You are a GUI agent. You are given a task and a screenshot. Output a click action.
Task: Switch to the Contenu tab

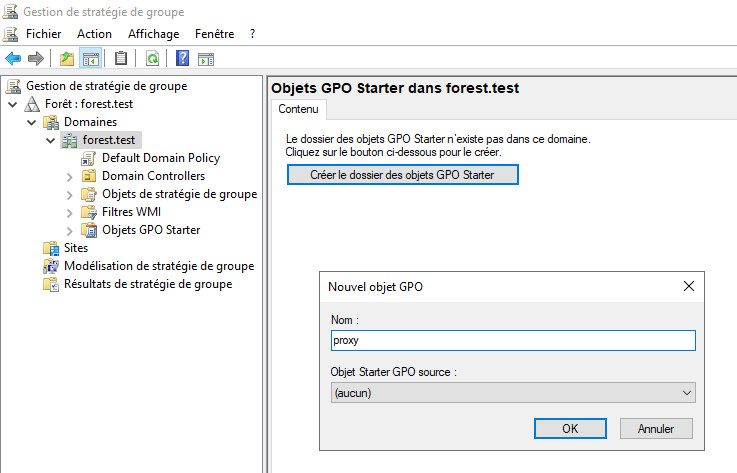click(x=298, y=109)
